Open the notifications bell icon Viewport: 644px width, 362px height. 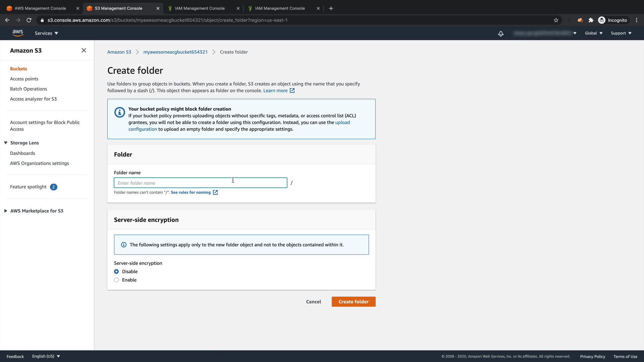point(501,34)
